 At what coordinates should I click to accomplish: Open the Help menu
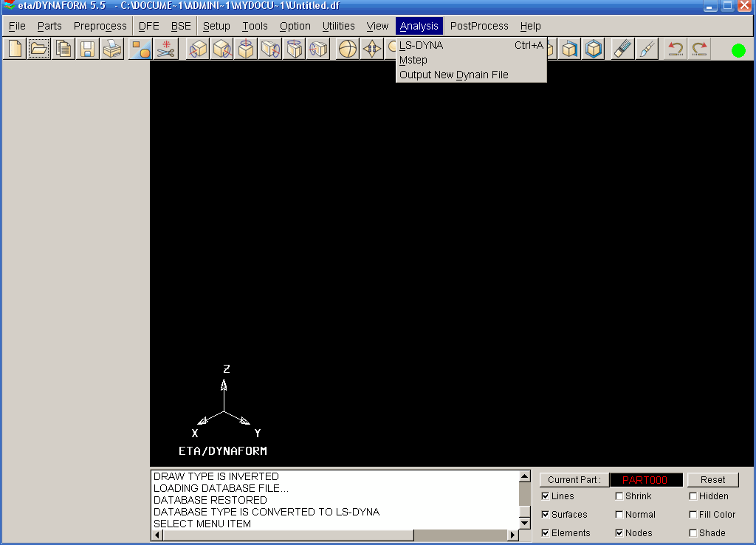click(x=530, y=26)
